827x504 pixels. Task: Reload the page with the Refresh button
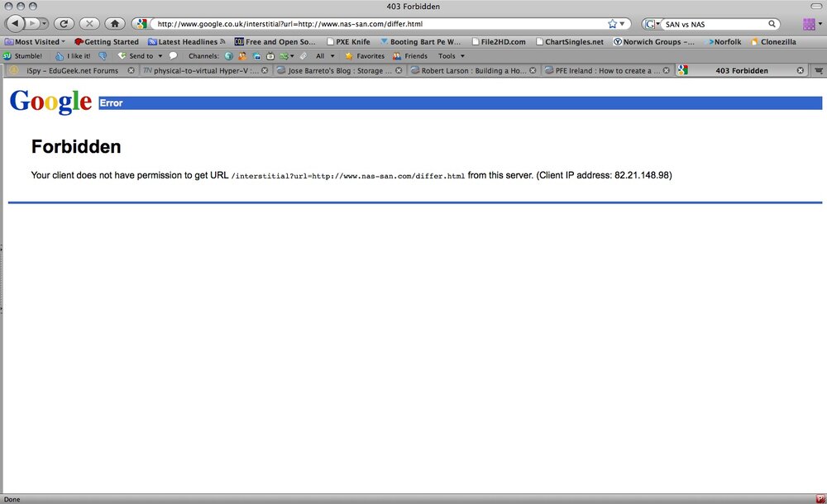click(x=64, y=24)
